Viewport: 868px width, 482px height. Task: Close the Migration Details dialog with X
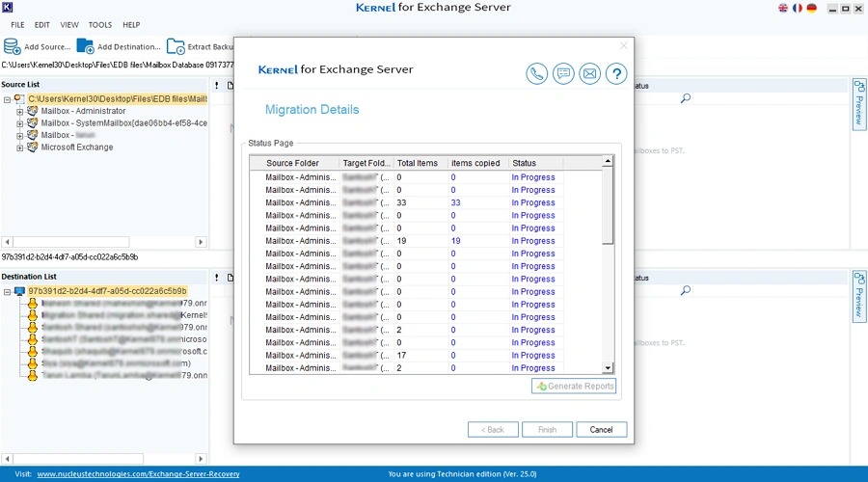[x=623, y=46]
